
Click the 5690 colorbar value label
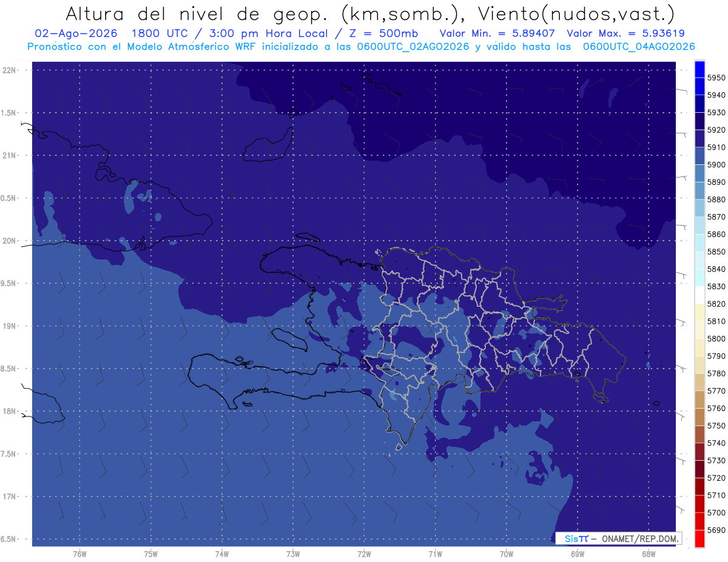[x=716, y=530]
